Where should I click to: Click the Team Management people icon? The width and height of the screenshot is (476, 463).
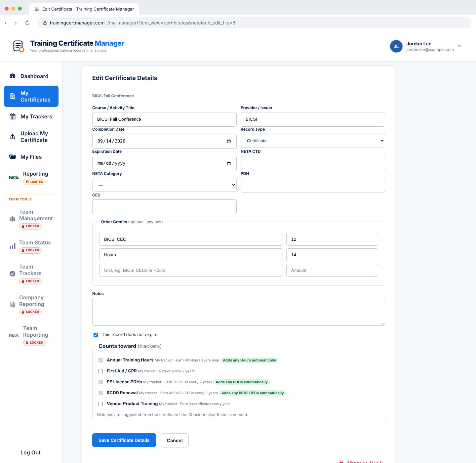13,219
